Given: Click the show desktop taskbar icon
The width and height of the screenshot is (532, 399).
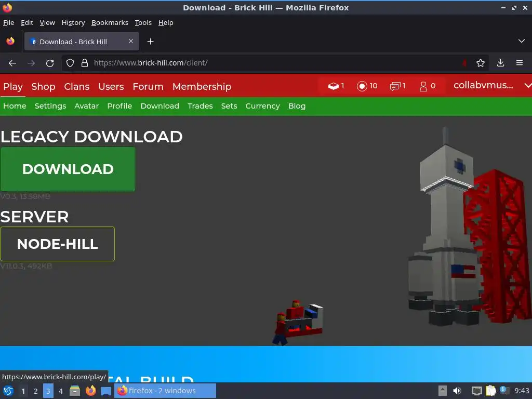Looking at the screenshot, I should click(x=106, y=391).
